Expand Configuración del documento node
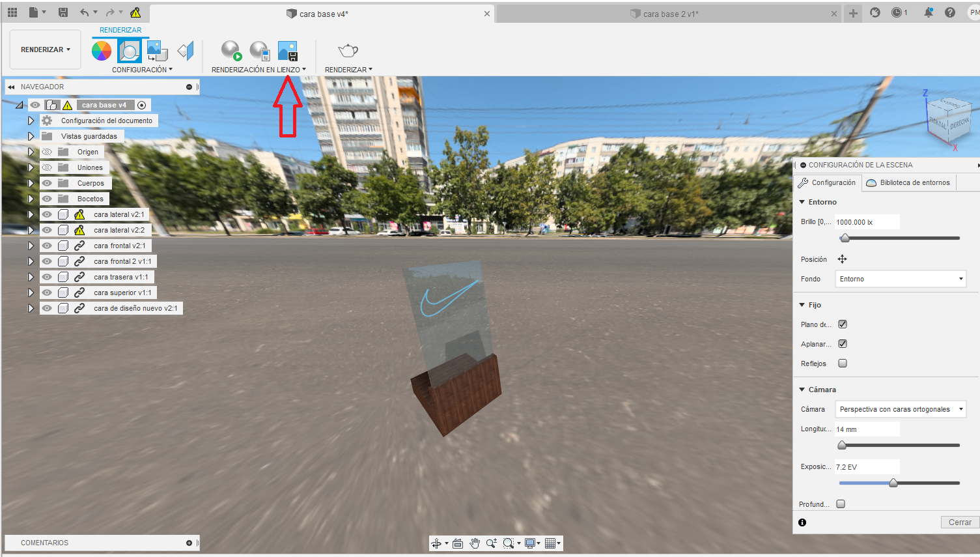Screen dimensions: 980x557 pos(31,121)
